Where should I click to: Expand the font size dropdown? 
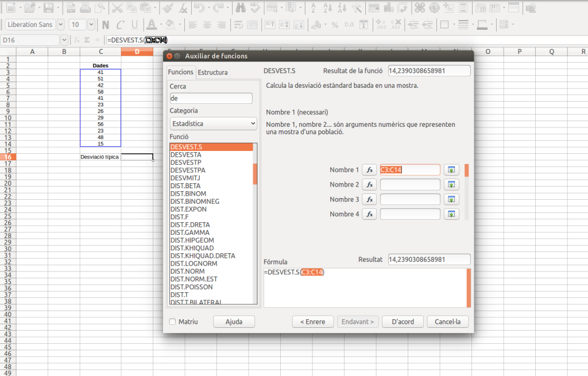[92, 25]
